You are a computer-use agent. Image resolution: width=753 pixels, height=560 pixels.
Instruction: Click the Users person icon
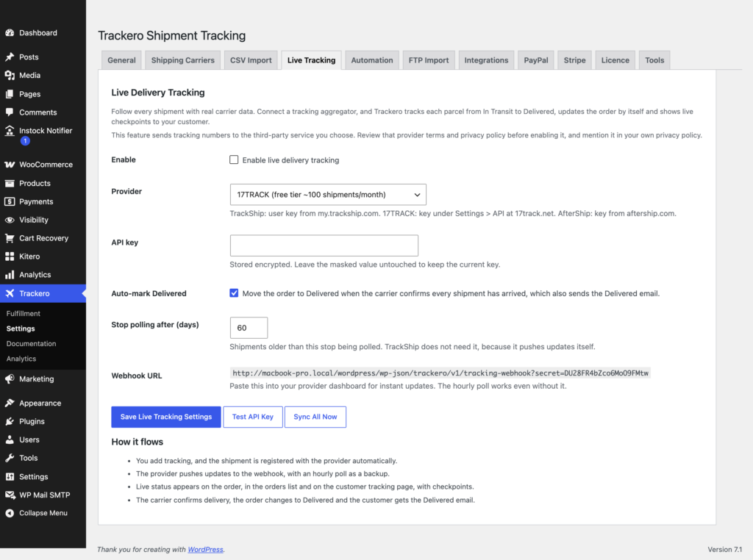tap(10, 439)
